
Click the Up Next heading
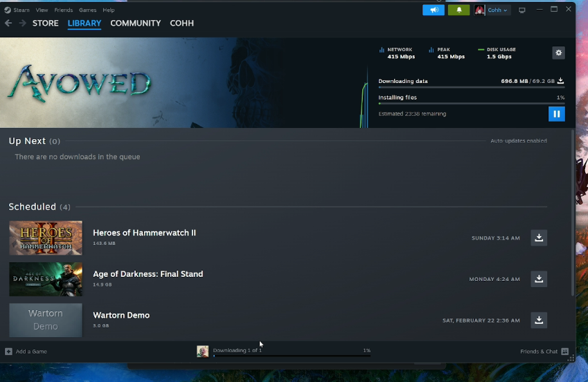27,141
